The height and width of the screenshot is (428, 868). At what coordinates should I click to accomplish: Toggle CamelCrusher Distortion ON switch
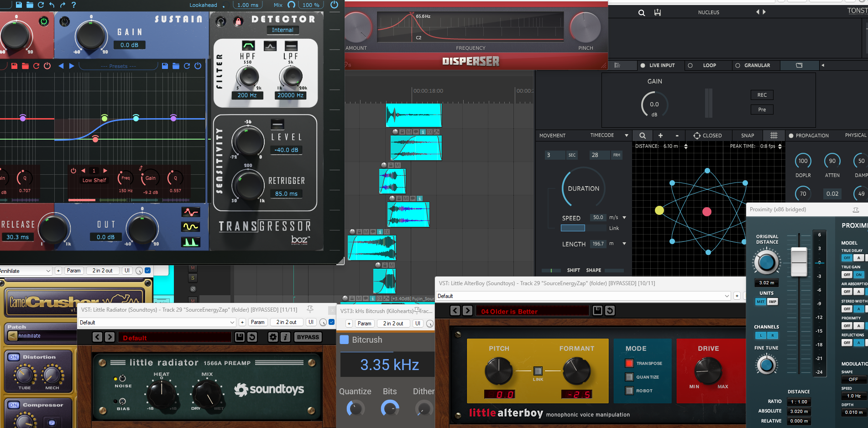(14, 357)
